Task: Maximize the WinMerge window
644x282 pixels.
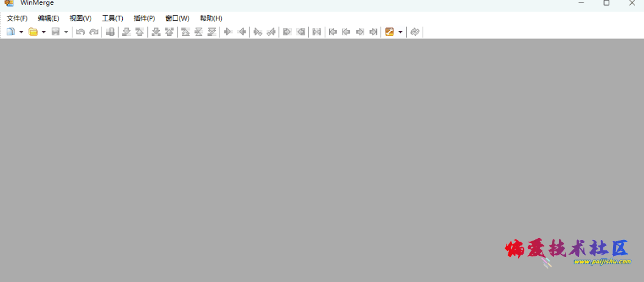Action: click(x=606, y=3)
